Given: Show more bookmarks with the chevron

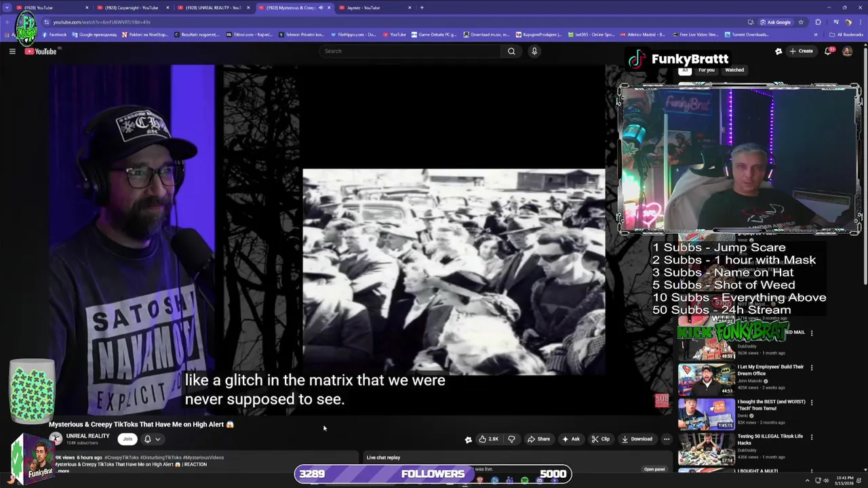Looking at the screenshot, I should [x=816, y=35].
